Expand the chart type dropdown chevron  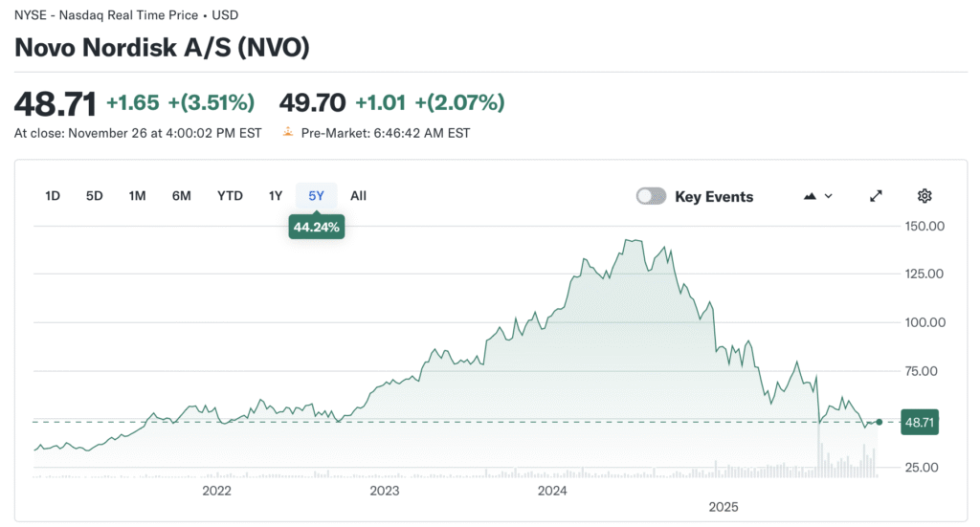829,196
